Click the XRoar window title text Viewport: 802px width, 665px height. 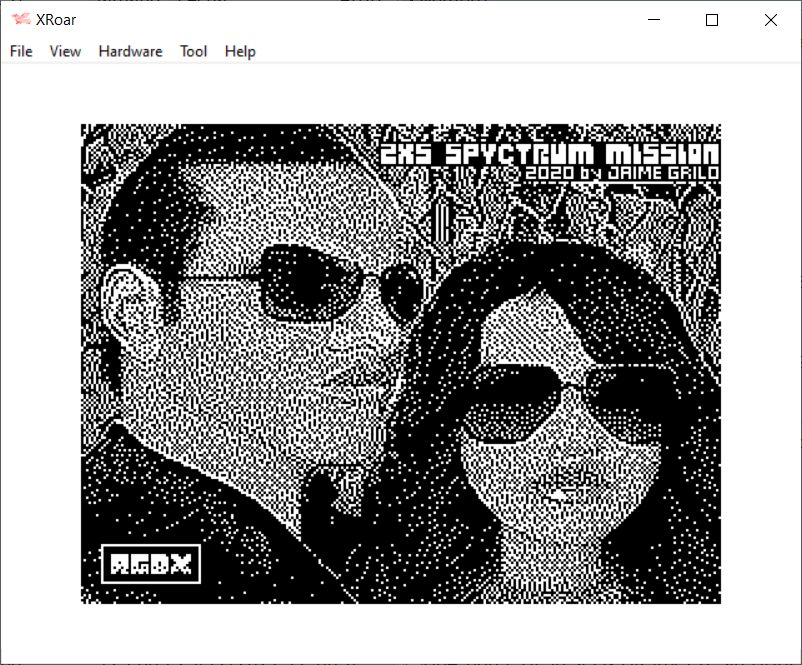coord(56,20)
